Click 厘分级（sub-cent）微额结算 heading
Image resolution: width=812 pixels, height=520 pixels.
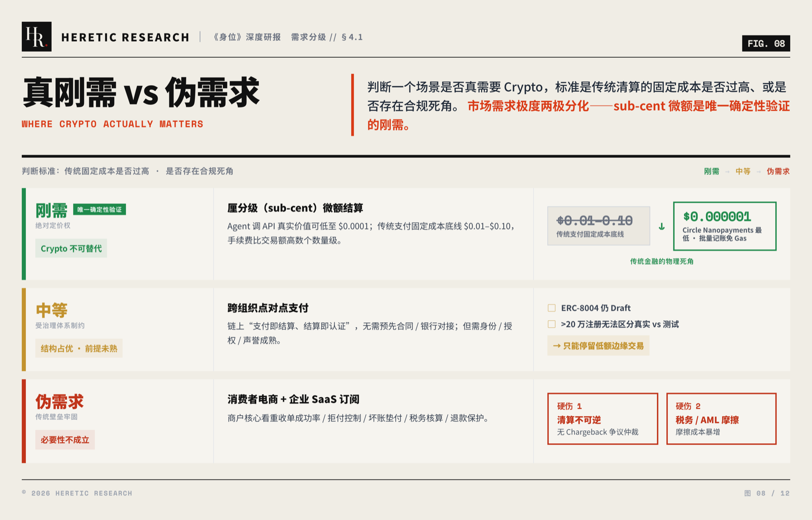(295, 208)
